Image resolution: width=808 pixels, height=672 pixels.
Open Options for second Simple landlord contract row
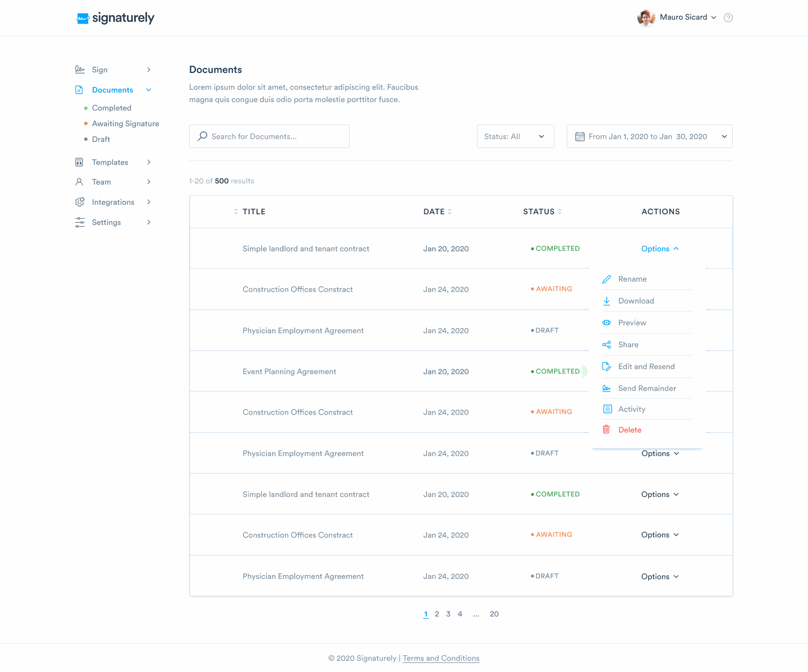pyautogui.click(x=660, y=494)
